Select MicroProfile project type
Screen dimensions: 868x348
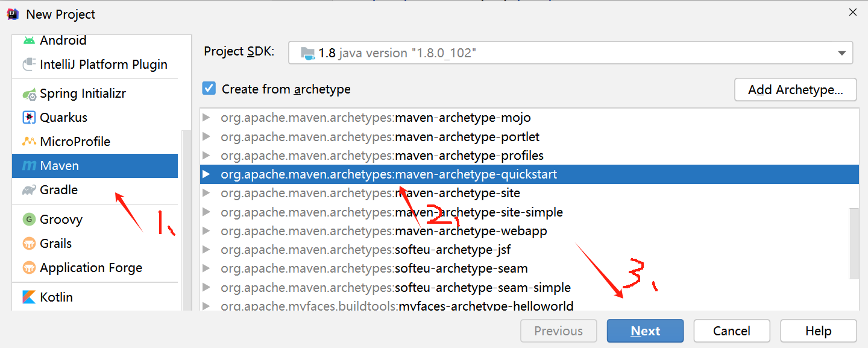coord(95,142)
